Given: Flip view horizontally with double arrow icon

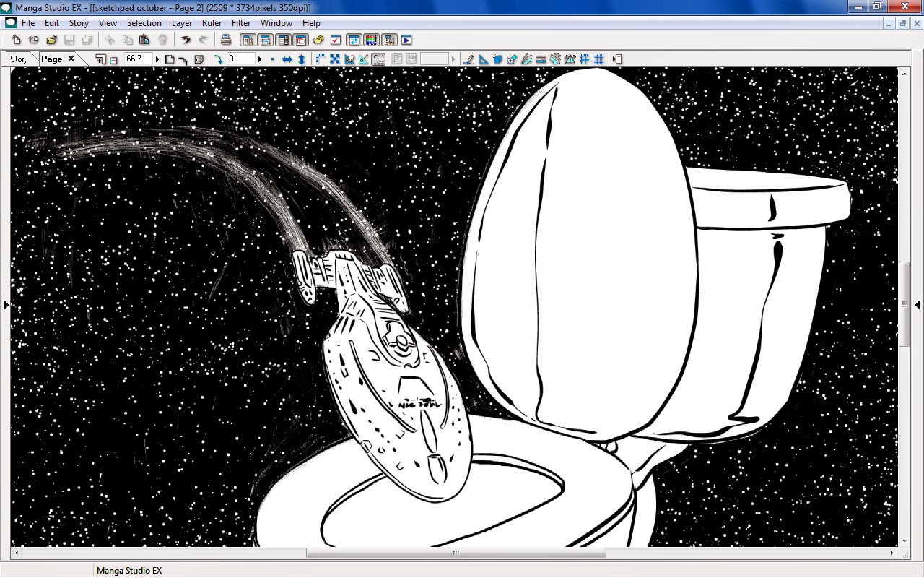Looking at the screenshot, I should (x=287, y=59).
